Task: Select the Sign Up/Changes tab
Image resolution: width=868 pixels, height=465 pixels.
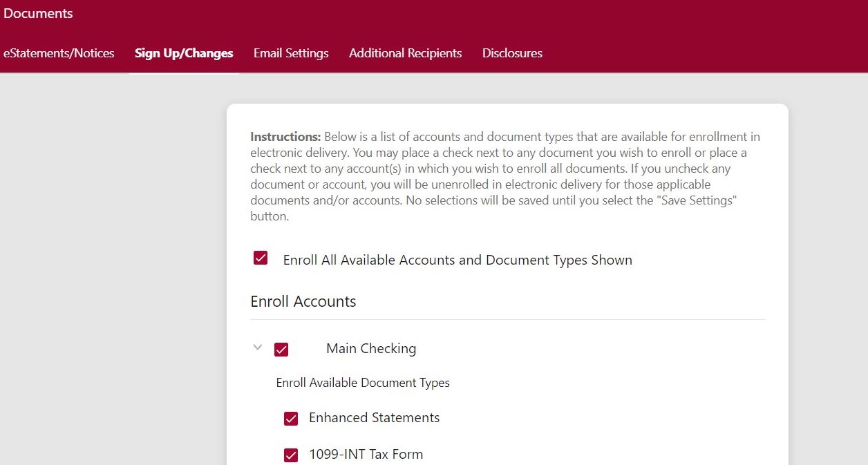Action: [184, 53]
